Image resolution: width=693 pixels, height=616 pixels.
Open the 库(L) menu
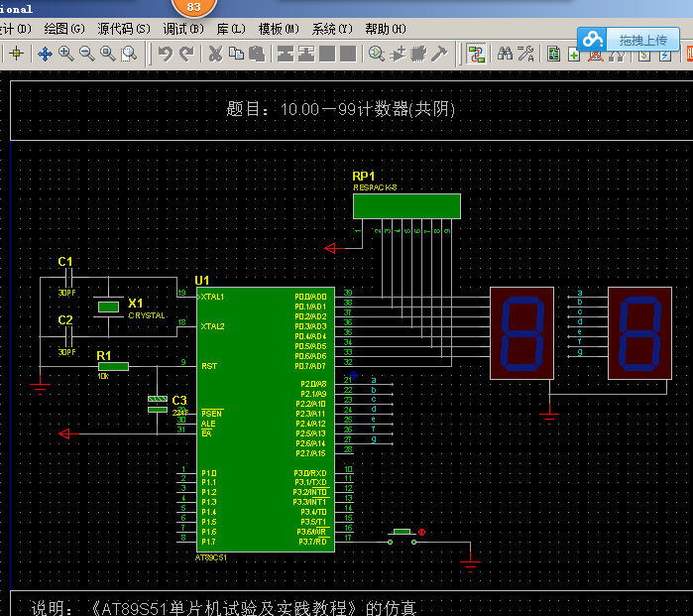[231, 29]
